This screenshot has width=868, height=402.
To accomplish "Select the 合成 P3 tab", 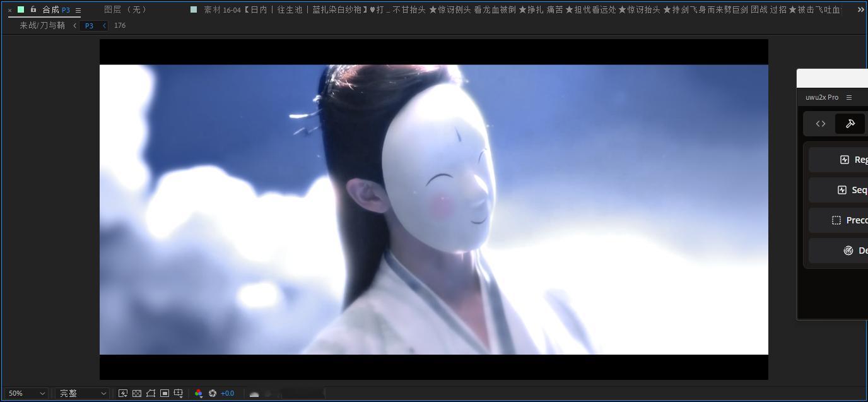I will (56, 9).
